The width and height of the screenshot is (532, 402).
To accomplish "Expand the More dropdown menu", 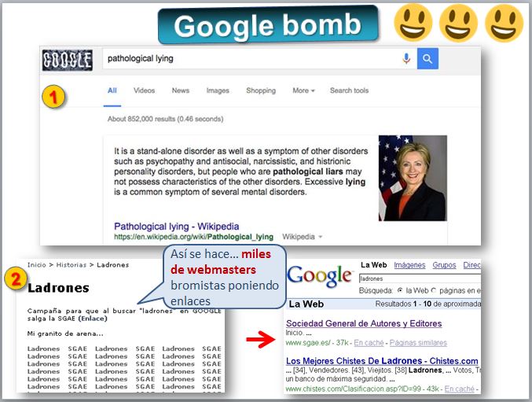I will point(303,90).
